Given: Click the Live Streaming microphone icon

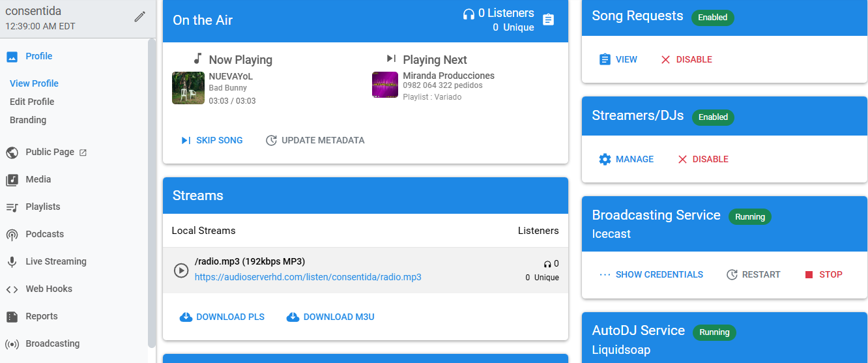Looking at the screenshot, I should click(x=12, y=262).
